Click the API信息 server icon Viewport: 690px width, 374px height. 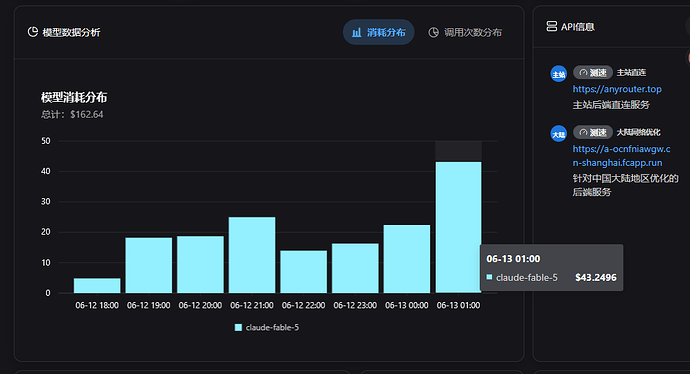551,26
